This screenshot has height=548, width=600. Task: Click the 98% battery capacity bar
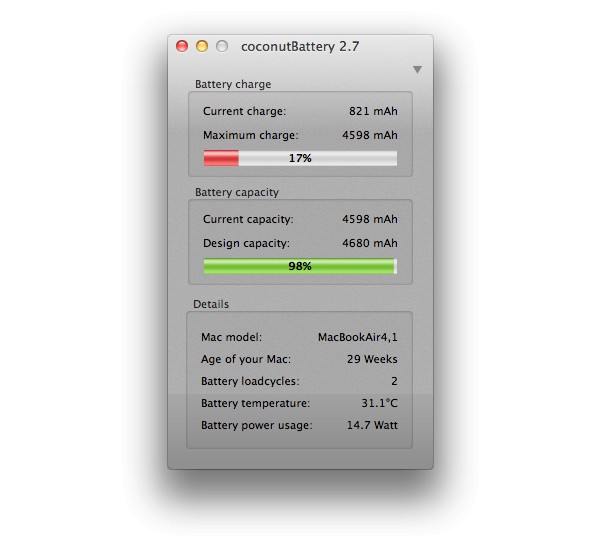(x=300, y=266)
